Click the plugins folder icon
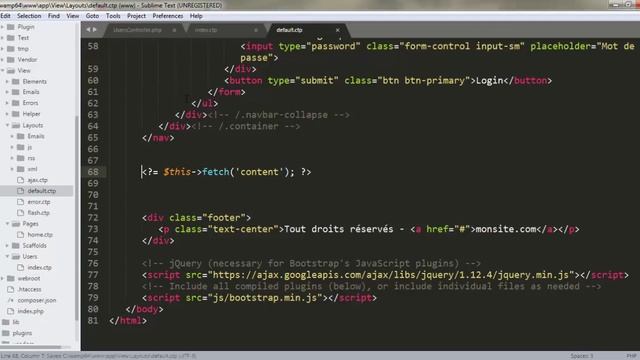This screenshot has width=640, height=360. pyautogui.click(x=6, y=333)
